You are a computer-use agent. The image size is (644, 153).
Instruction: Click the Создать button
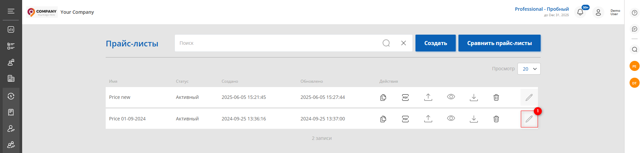[x=436, y=43]
